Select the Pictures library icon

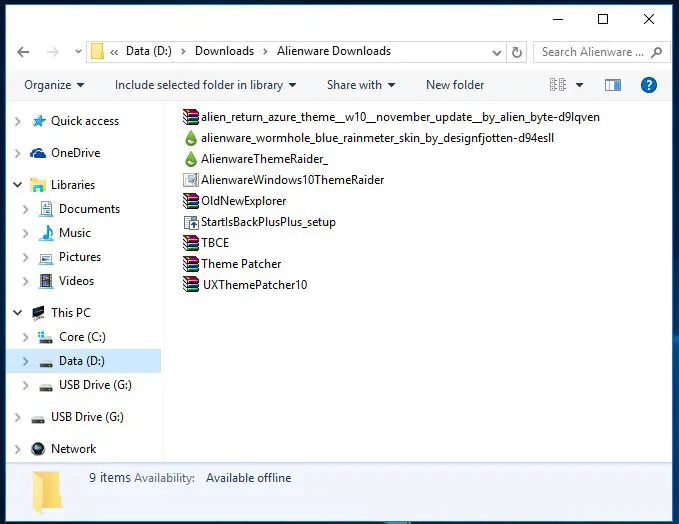[46, 259]
